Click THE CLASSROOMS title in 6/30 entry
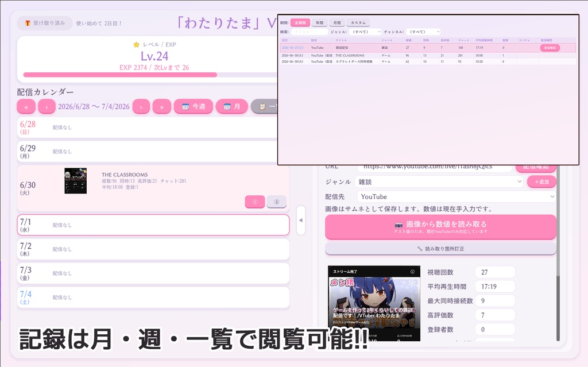Viewport: 588px width, 367px height. coord(125,175)
